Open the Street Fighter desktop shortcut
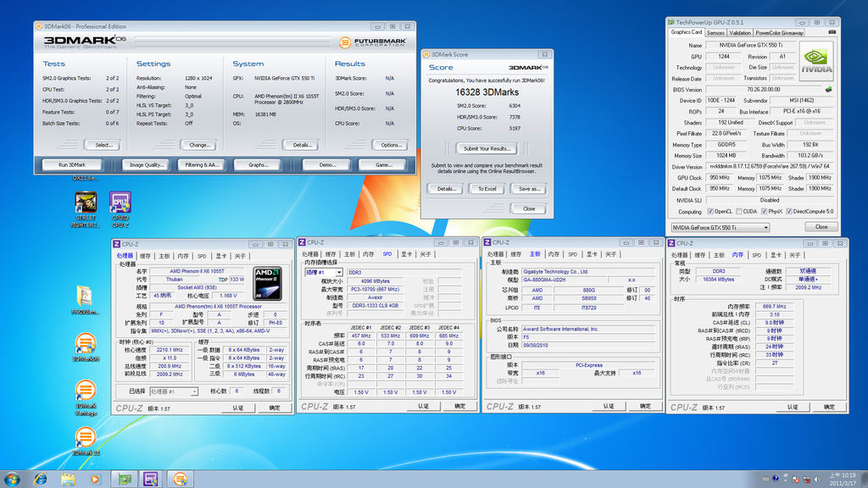 [x=86, y=203]
